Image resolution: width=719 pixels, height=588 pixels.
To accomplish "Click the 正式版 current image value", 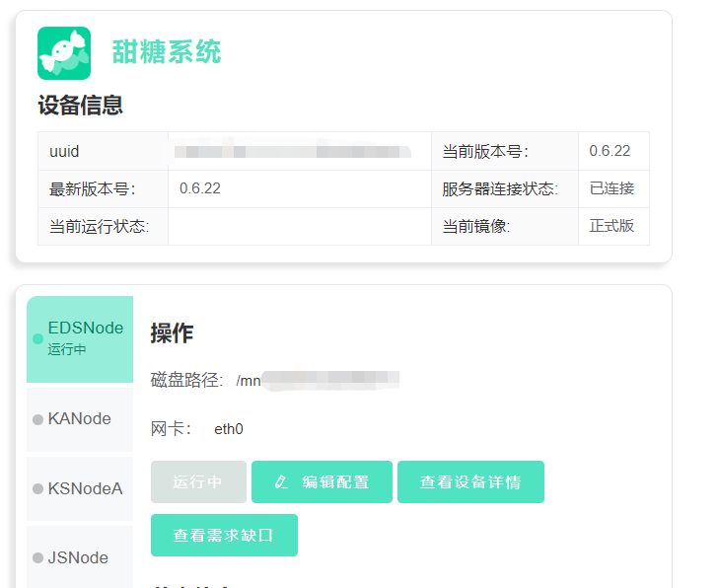I will click(611, 226).
